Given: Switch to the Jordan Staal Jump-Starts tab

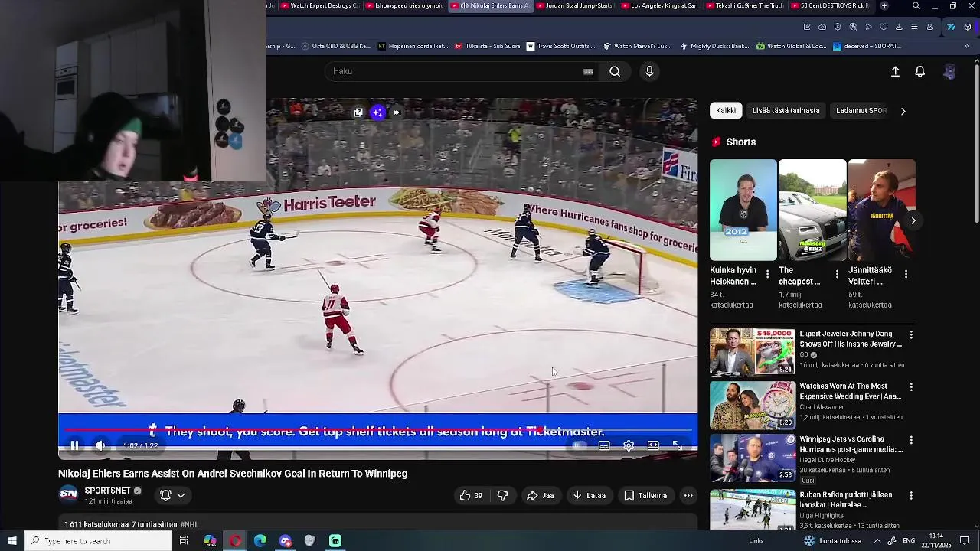Looking at the screenshot, I should [x=574, y=5].
